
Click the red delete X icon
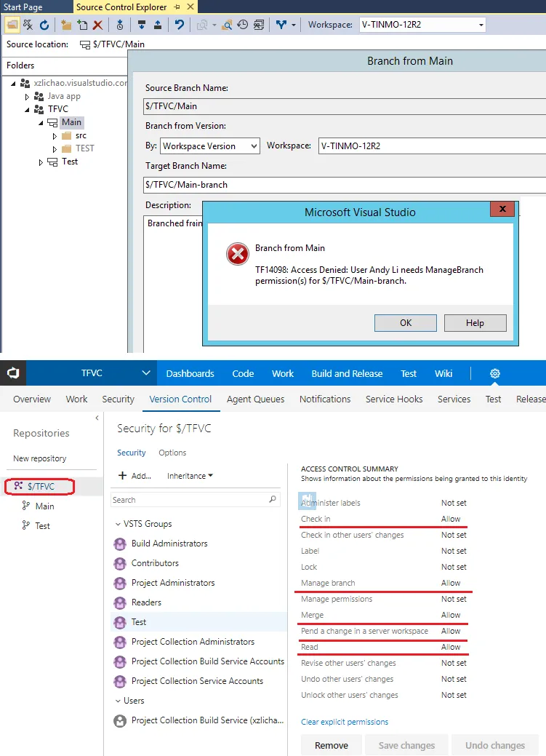pyautogui.click(x=98, y=25)
